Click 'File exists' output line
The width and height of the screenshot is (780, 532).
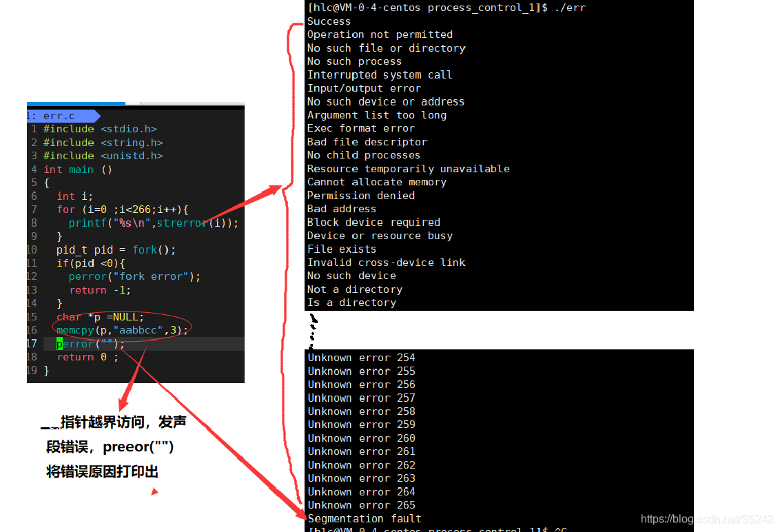(342, 249)
